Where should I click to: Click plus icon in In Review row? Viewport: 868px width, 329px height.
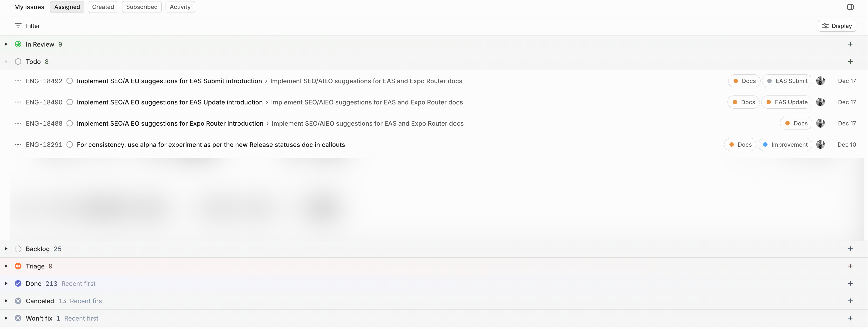click(x=850, y=44)
